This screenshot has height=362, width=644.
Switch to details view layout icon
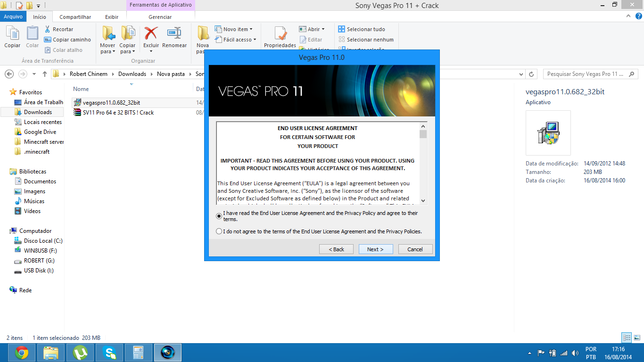coord(626,337)
